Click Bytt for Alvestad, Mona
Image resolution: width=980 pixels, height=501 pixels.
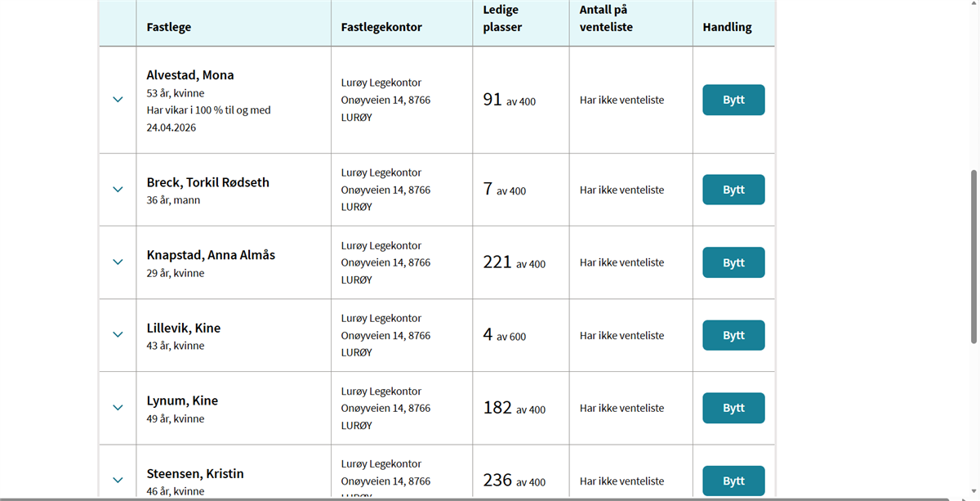point(733,100)
